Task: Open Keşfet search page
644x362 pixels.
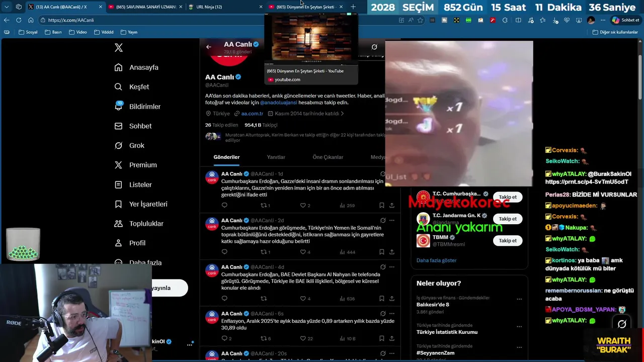Action: [x=132, y=87]
